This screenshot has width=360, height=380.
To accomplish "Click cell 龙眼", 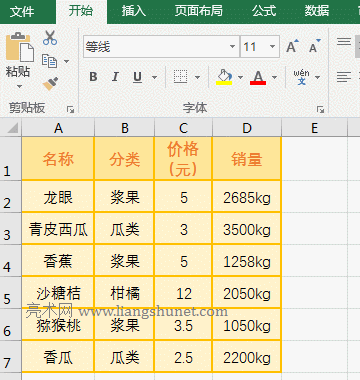I will click(x=58, y=197).
